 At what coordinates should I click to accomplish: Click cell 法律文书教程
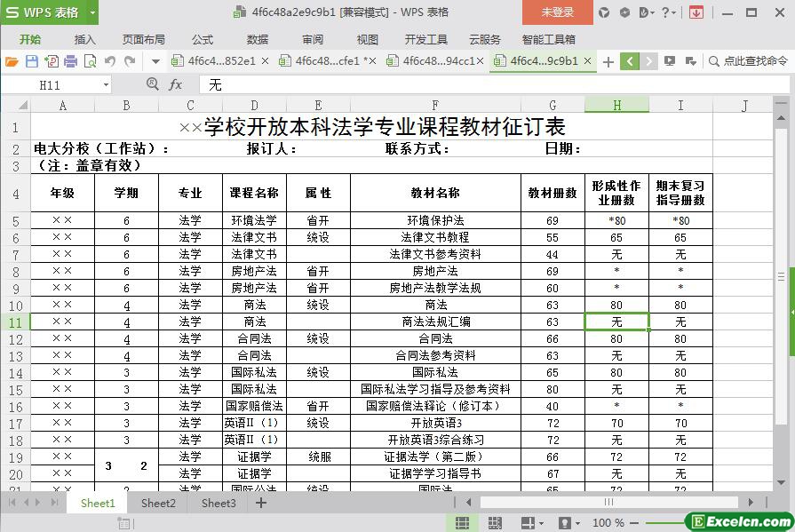tap(435, 237)
